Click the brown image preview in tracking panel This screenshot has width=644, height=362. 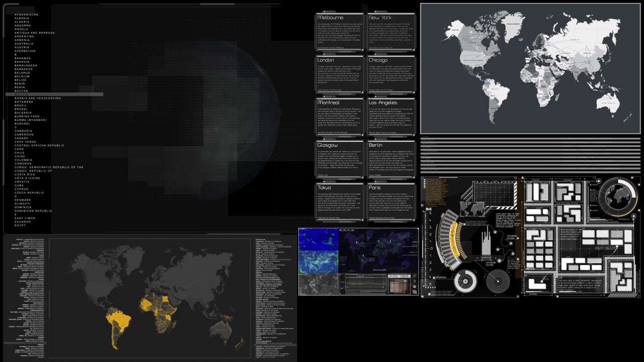click(x=399, y=286)
